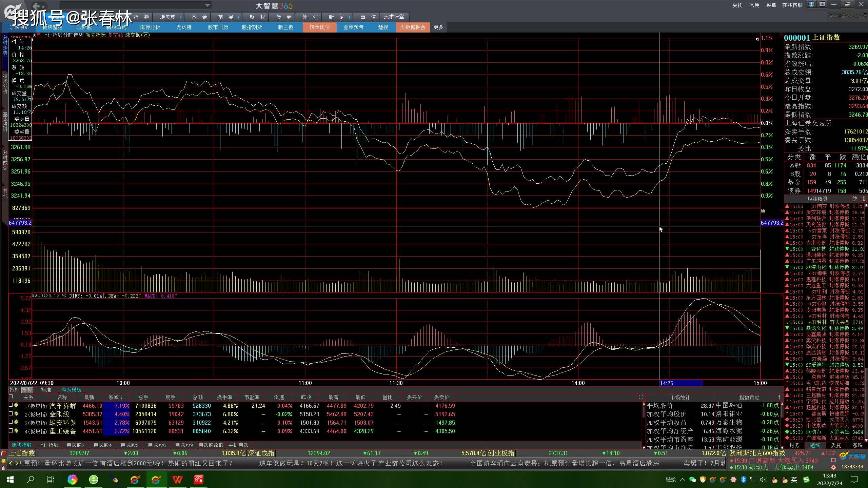
Task: Select the 委托 tab under the 短线精灵 panel
Action: coord(836,445)
